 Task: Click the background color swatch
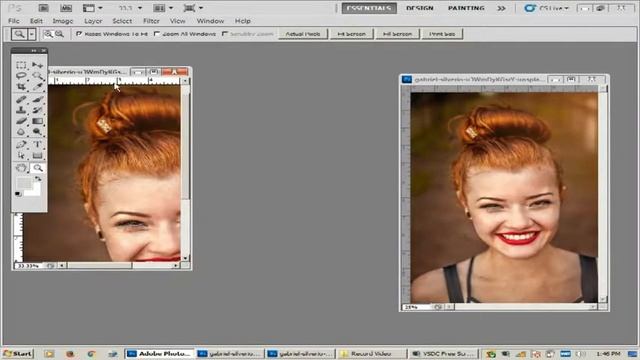tap(36, 191)
